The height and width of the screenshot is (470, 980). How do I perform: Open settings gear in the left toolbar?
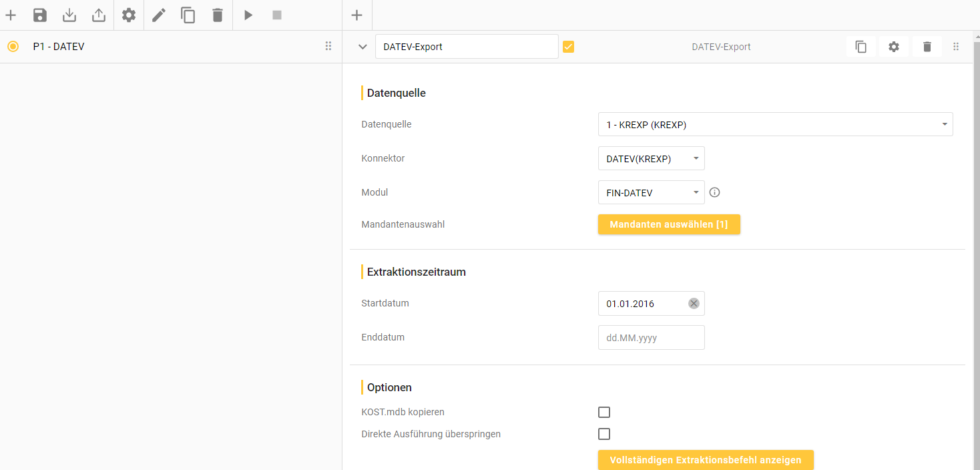click(129, 15)
